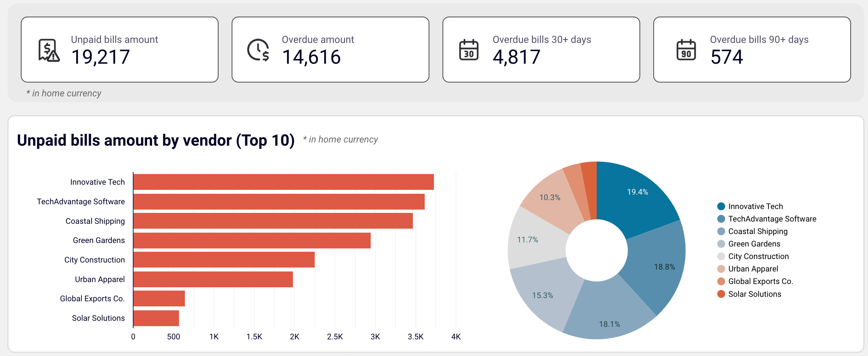The width and height of the screenshot is (868, 356).
Task: Click the 500 axis tick label
Action: [174, 336]
